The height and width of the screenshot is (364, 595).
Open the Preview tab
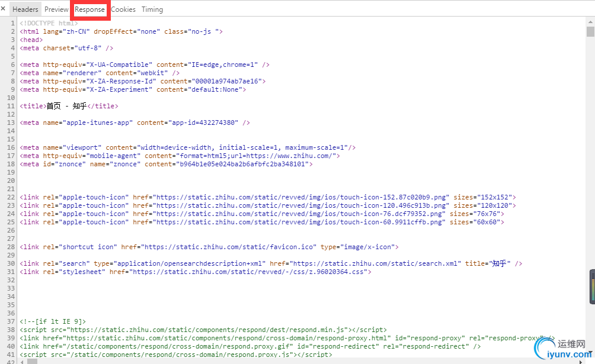[x=56, y=9]
